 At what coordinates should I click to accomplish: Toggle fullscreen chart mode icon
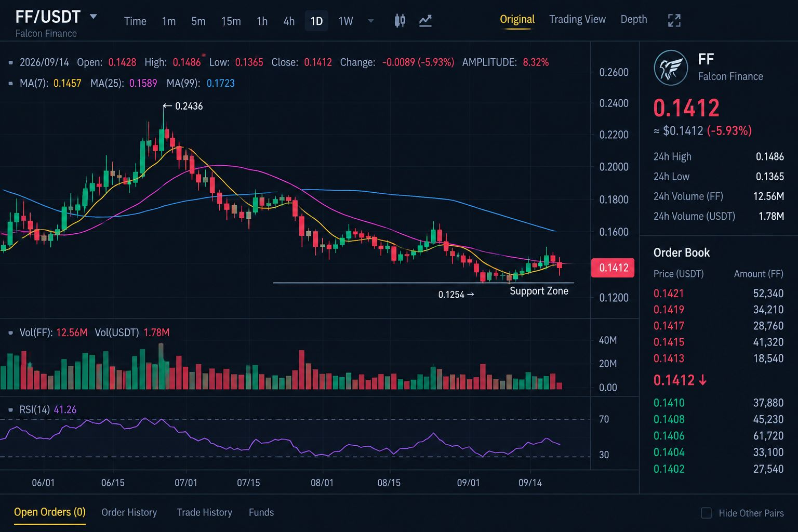click(x=674, y=20)
